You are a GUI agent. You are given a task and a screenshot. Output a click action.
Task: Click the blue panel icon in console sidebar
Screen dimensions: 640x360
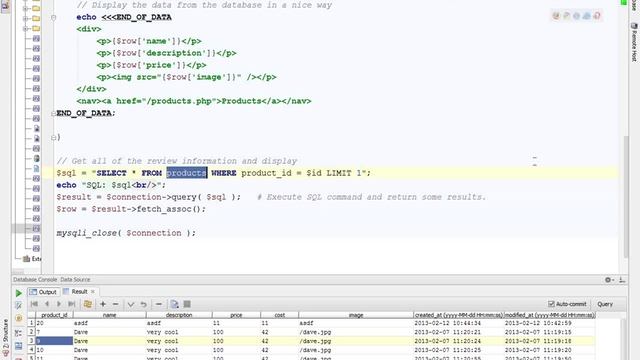(x=18, y=346)
